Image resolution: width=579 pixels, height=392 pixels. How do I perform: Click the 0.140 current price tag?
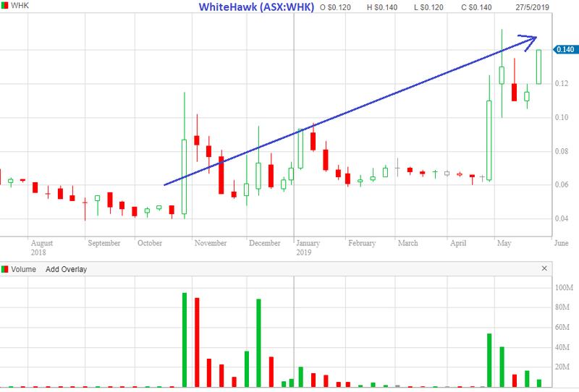coord(565,49)
